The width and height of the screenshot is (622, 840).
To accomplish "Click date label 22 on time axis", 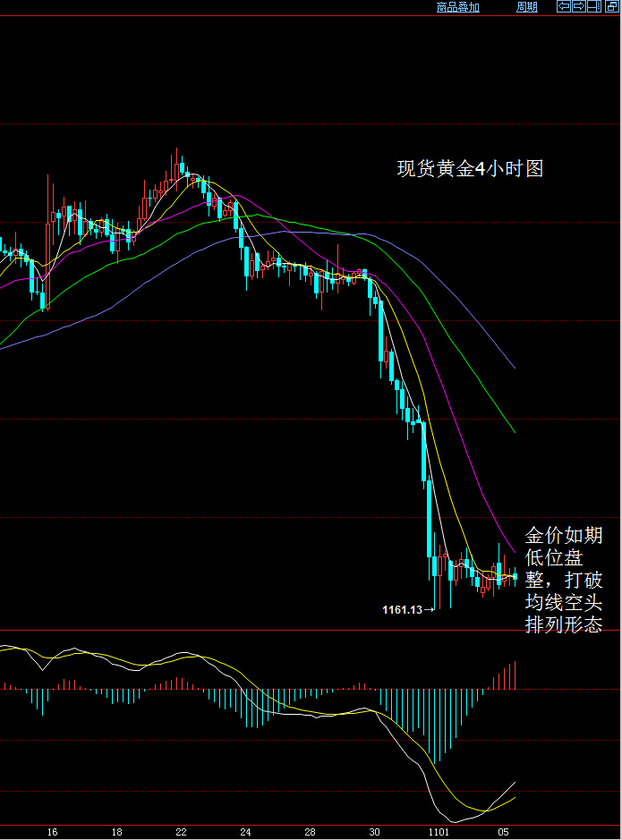I will (181, 832).
